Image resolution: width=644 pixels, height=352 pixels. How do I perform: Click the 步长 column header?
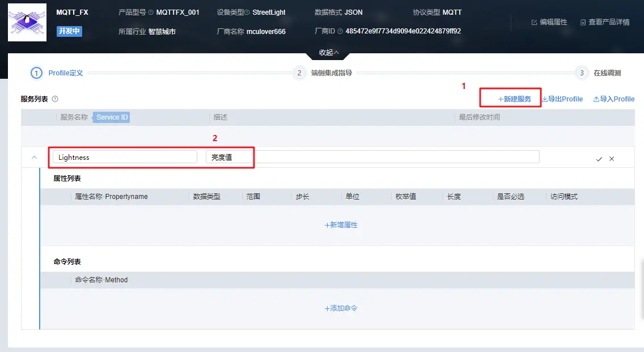click(x=302, y=197)
